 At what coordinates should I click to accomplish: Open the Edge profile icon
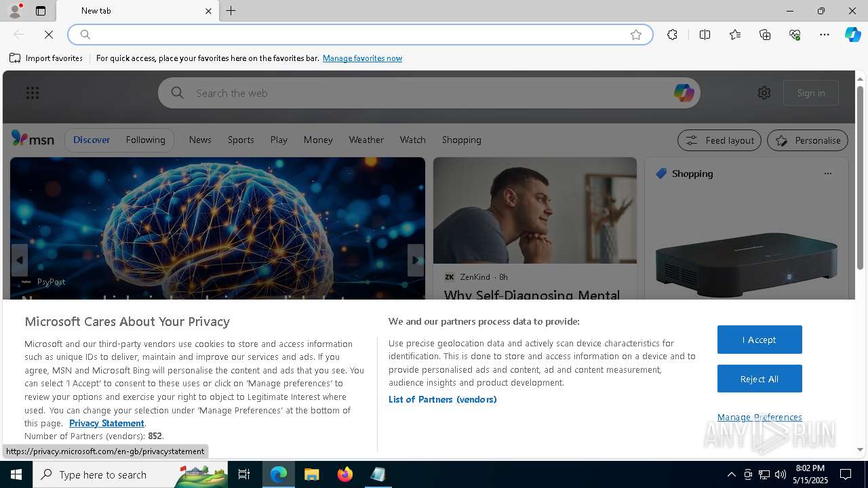point(15,11)
